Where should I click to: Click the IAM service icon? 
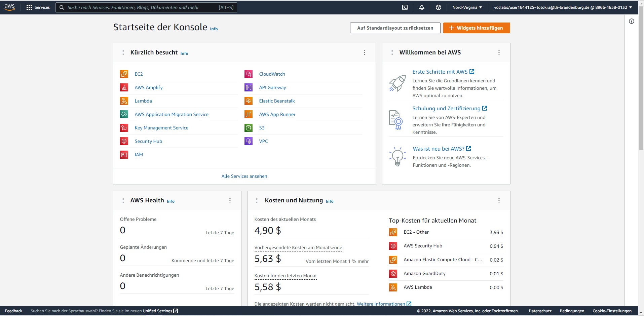coord(124,155)
